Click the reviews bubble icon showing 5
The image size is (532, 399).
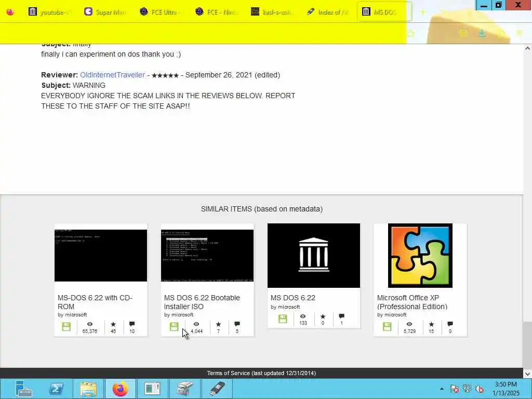pyautogui.click(x=237, y=324)
